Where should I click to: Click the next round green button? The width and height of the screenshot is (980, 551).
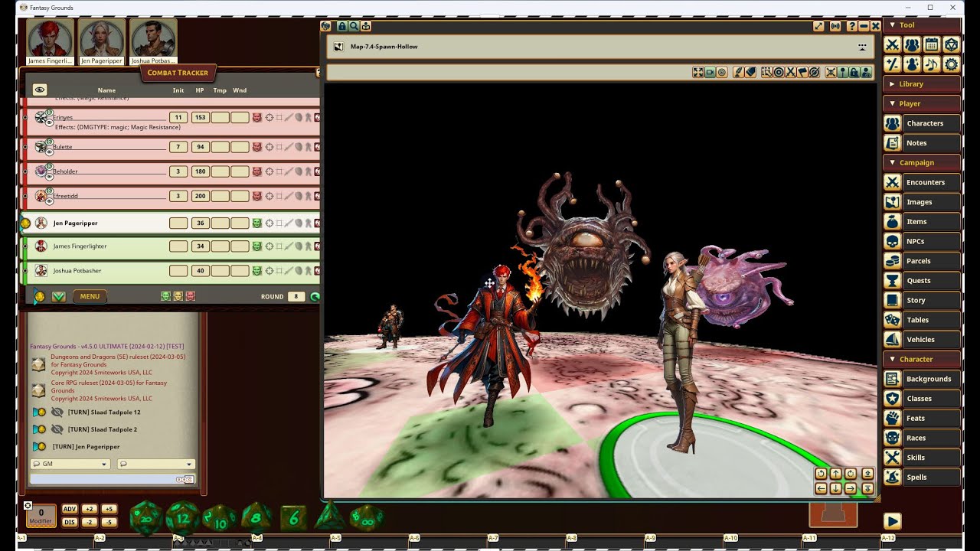[x=315, y=296]
